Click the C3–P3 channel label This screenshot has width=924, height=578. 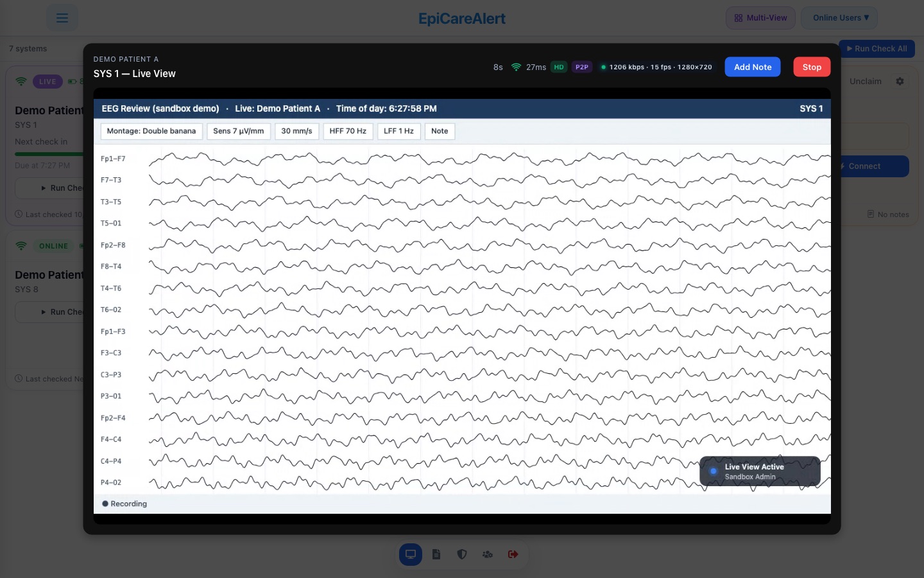pos(111,374)
